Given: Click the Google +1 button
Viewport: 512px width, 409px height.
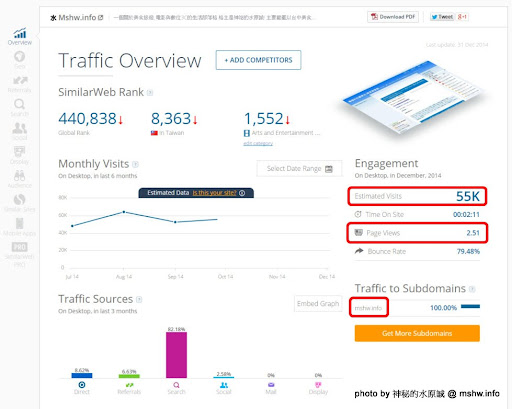Looking at the screenshot, I should (462, 17).
